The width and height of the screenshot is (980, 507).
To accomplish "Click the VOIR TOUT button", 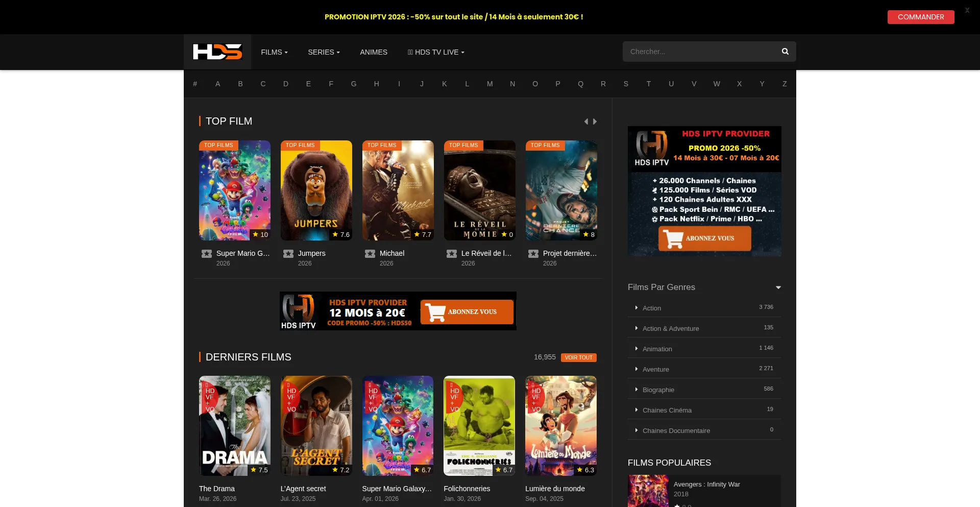I will click(x=579, y=357).
